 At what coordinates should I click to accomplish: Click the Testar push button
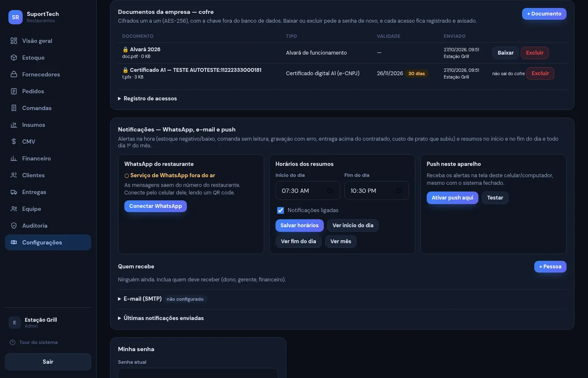pyautogui.click(x=495, y=198)
